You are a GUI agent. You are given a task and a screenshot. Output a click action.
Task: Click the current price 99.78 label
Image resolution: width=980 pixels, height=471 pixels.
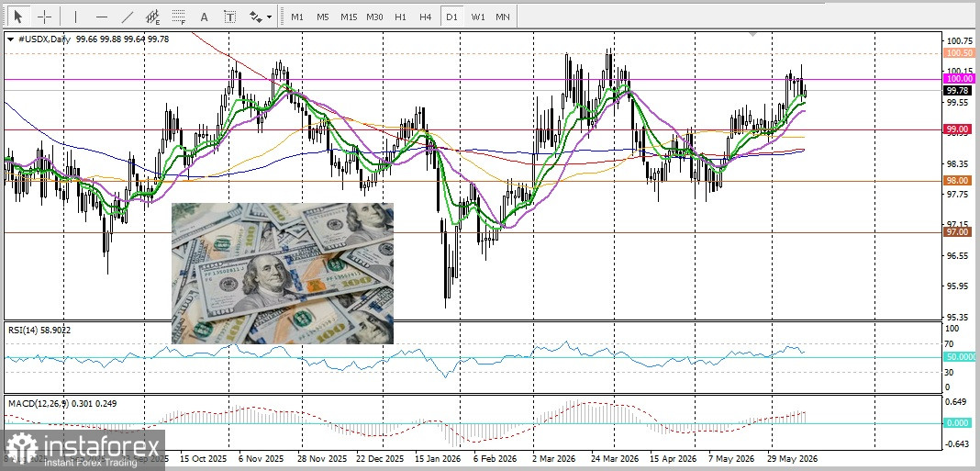point(958,90)
